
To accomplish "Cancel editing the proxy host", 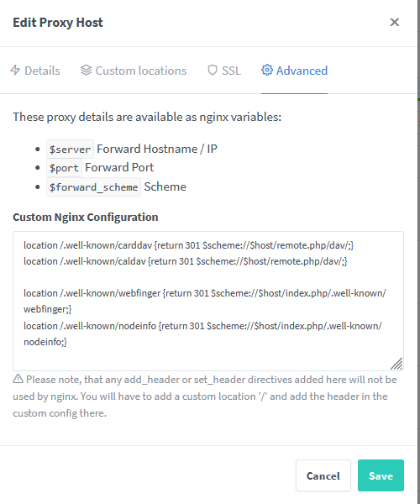I will 323,475.
